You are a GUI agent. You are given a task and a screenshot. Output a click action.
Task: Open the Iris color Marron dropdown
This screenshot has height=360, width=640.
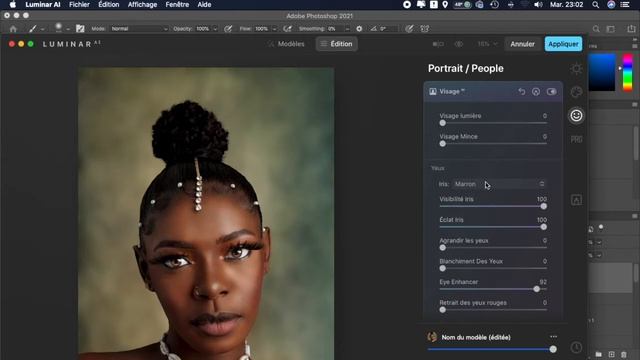499,184
